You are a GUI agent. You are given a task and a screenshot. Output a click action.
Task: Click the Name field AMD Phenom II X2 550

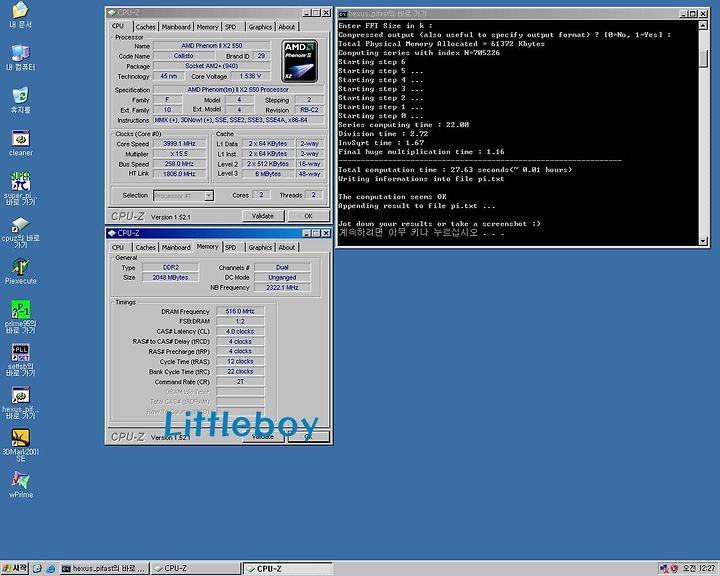tap(212, 45)
